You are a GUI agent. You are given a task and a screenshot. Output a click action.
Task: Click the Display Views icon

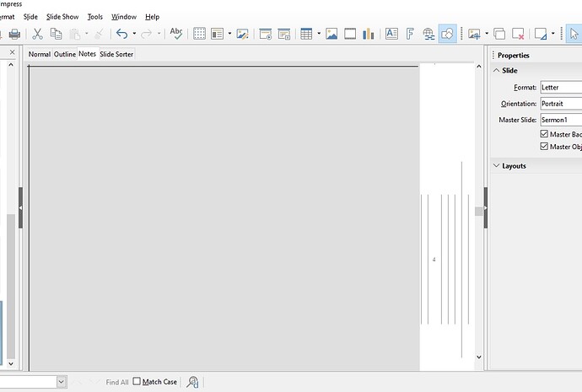217,34
